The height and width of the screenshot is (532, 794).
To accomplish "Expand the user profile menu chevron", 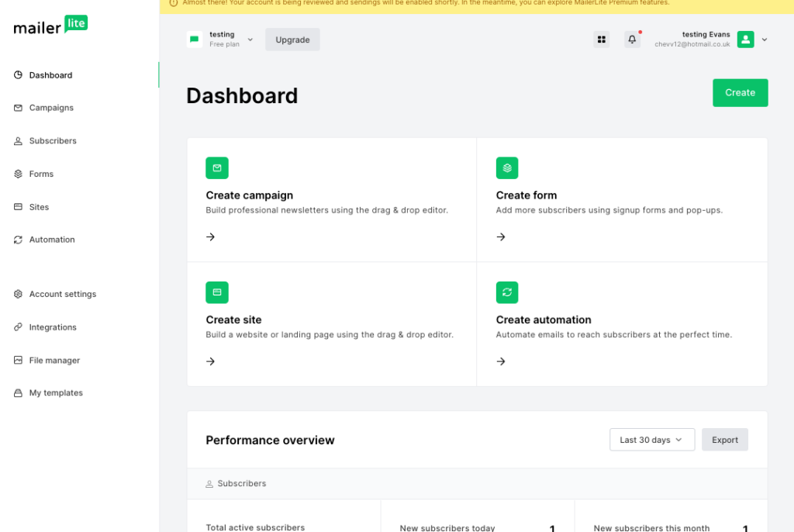I will pos(765,40).
